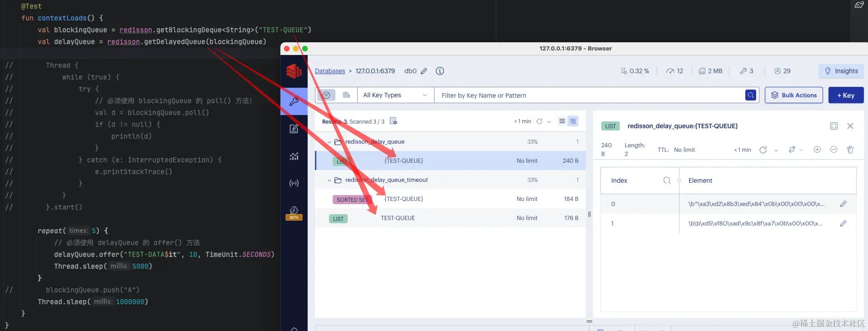Click the repeat times 5 line in editor

(x=73, y=231)
